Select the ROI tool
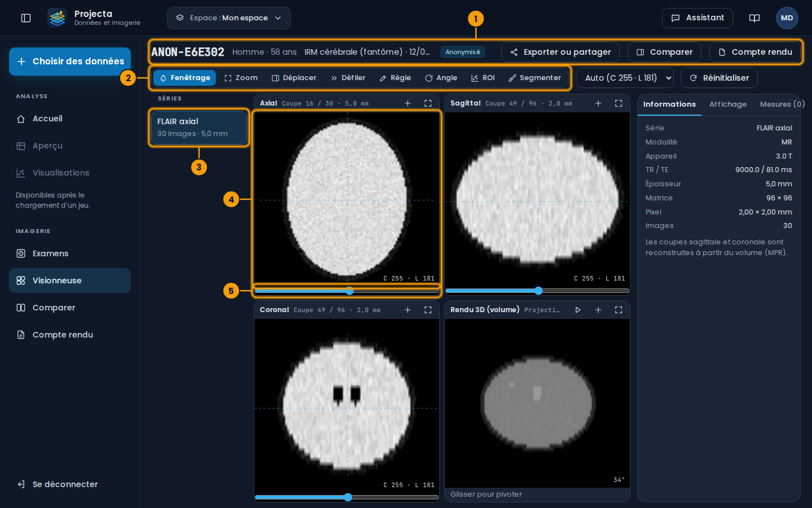This screenshot has width=812, height=508. point(483,78)
